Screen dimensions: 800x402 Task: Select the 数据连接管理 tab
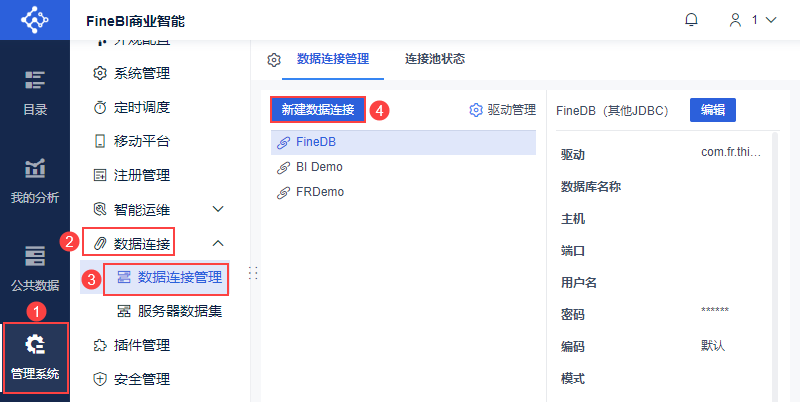(340, 59)
